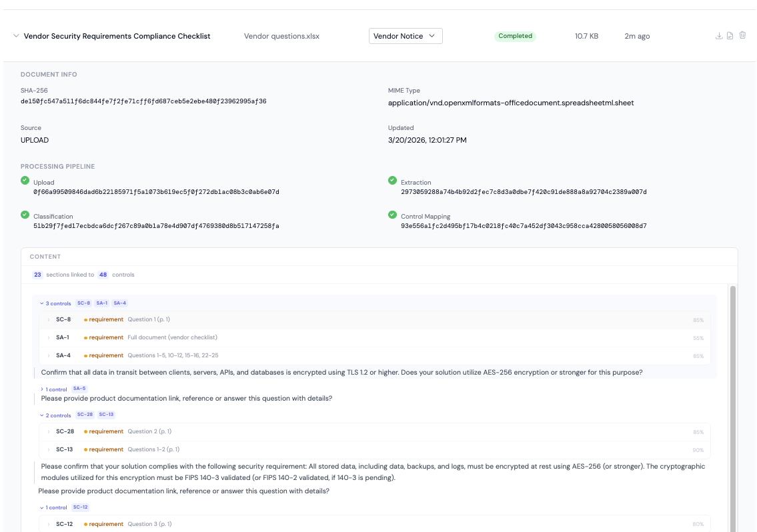Screen dimensions: 757x532
Task: Click the SC-13 tag badge
Action: click(x=106, y=415)
